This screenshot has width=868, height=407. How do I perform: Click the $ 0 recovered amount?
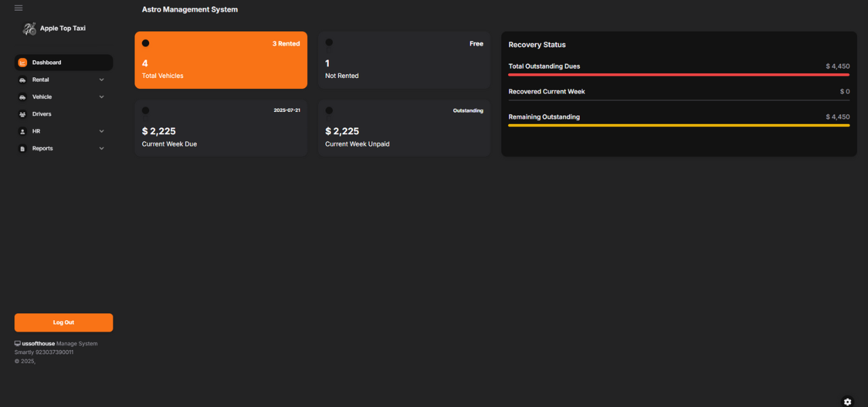click(845, 92)
